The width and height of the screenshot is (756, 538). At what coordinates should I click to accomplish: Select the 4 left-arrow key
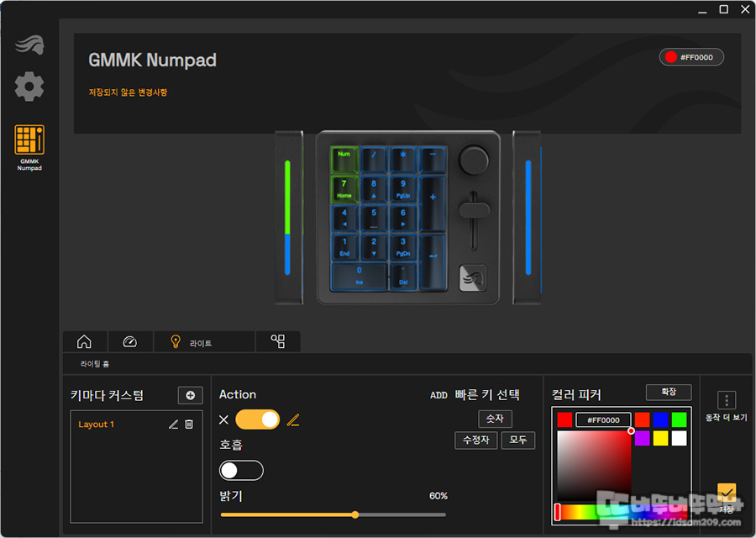[344, 218]
